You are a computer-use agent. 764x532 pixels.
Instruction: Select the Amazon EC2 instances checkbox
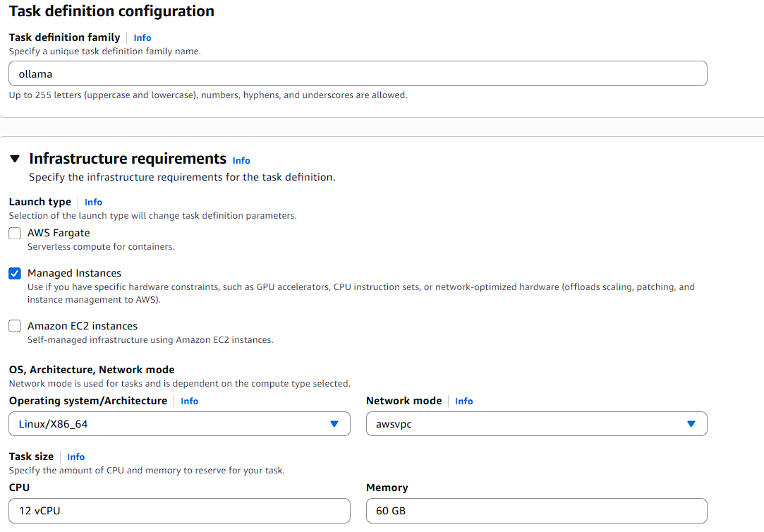pos(15,326)
